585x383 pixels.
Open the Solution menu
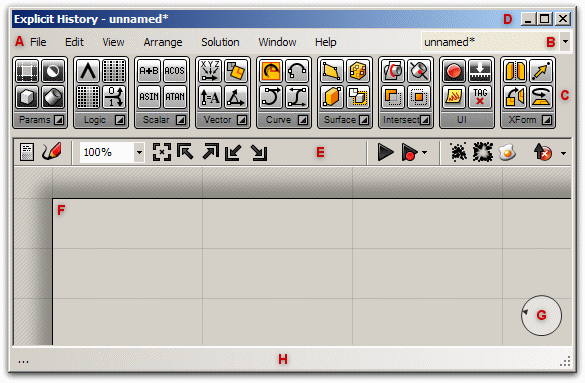click(x=220, y=42)
